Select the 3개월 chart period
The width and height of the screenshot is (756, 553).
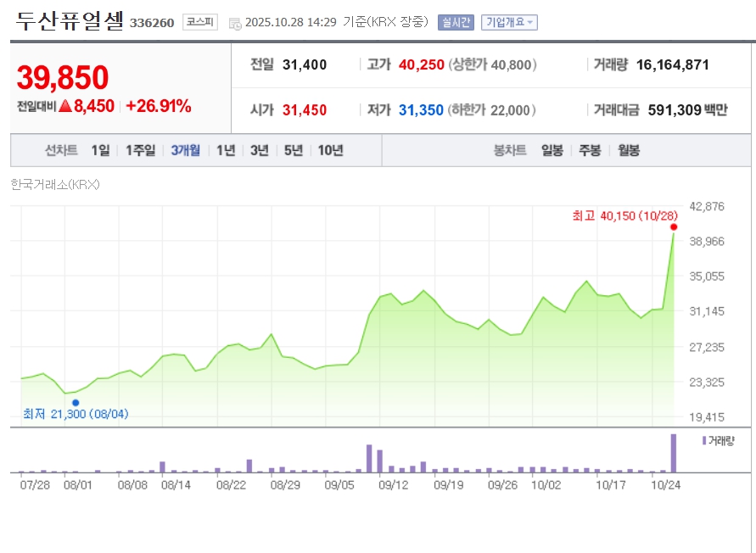(185, 150)
